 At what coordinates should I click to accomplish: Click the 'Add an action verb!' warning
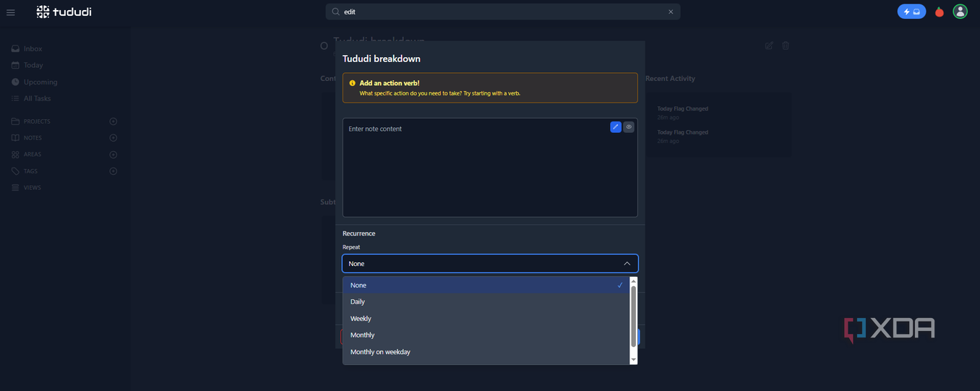[490, 87]
